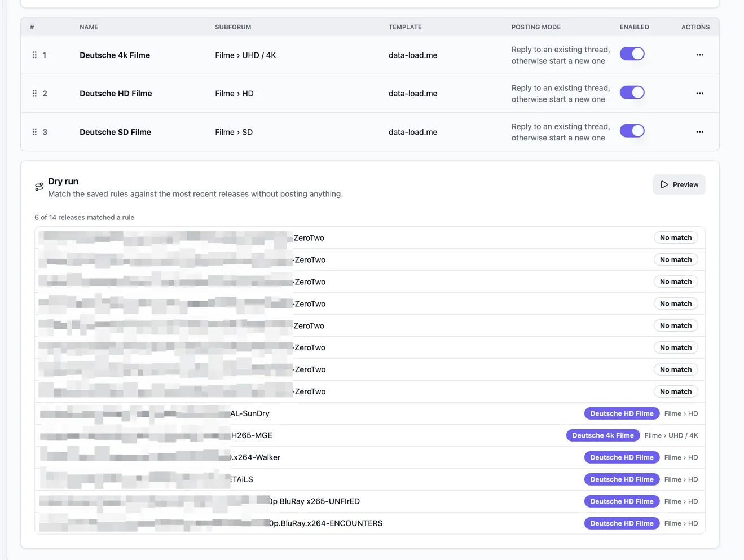The image size is (744, 560).
Task: Click the Posting Mode column header
Action: point(536,27)
